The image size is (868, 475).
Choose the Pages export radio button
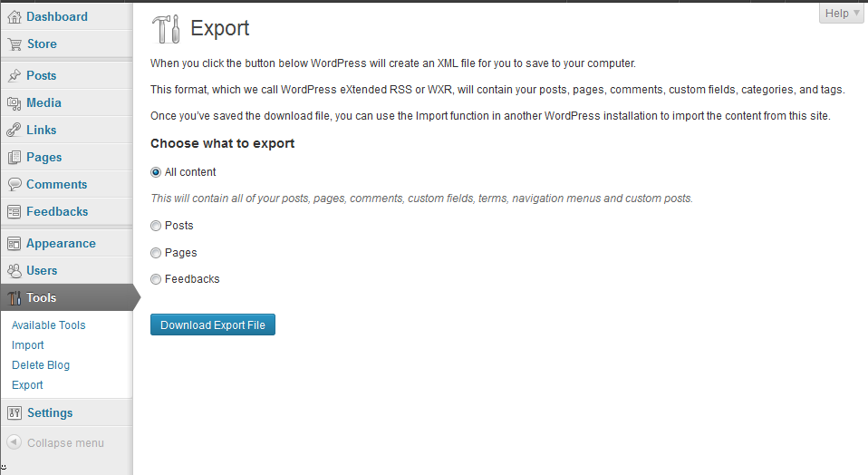click(x=156, y=253)
